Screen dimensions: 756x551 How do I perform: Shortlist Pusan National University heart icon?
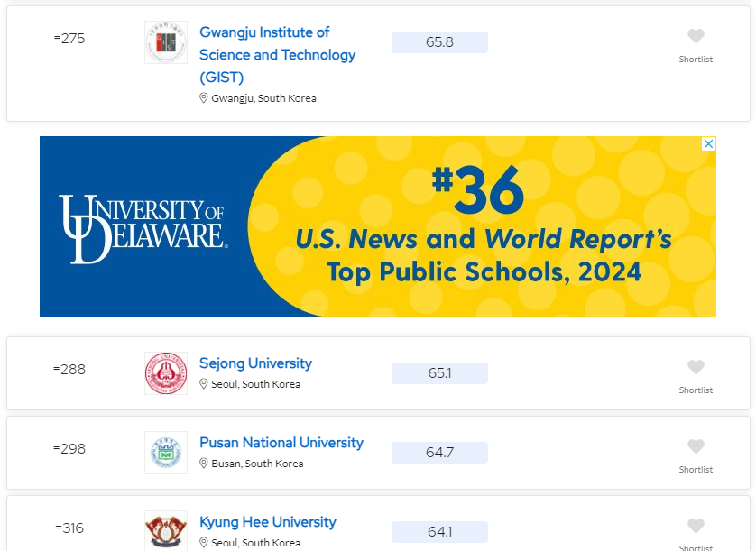[x=696, y=446]
